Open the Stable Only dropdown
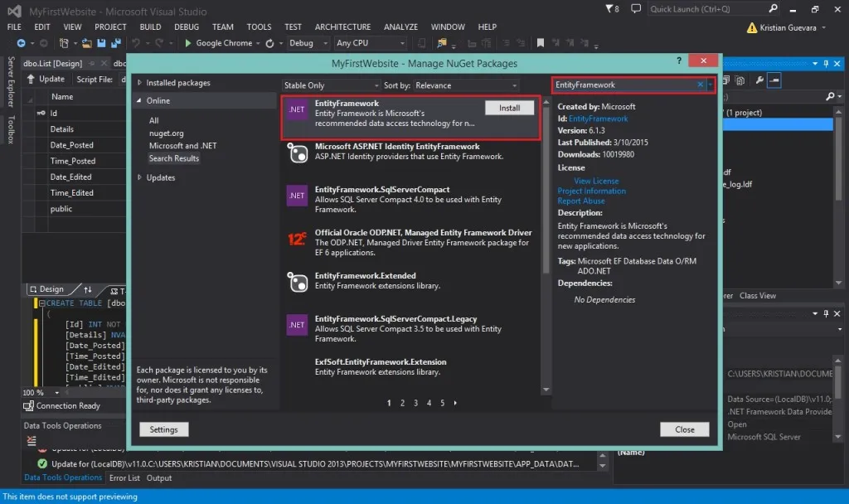 click(331, 85)
